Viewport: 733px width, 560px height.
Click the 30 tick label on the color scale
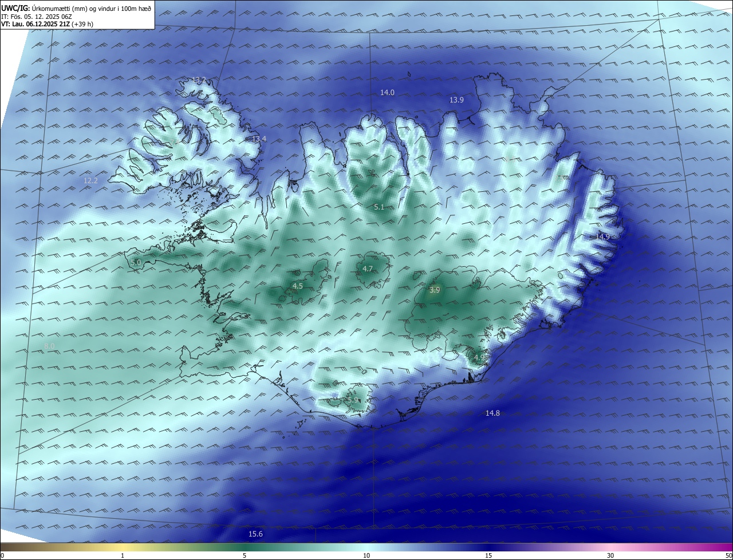pyautogui.click(x=610, y=555)
